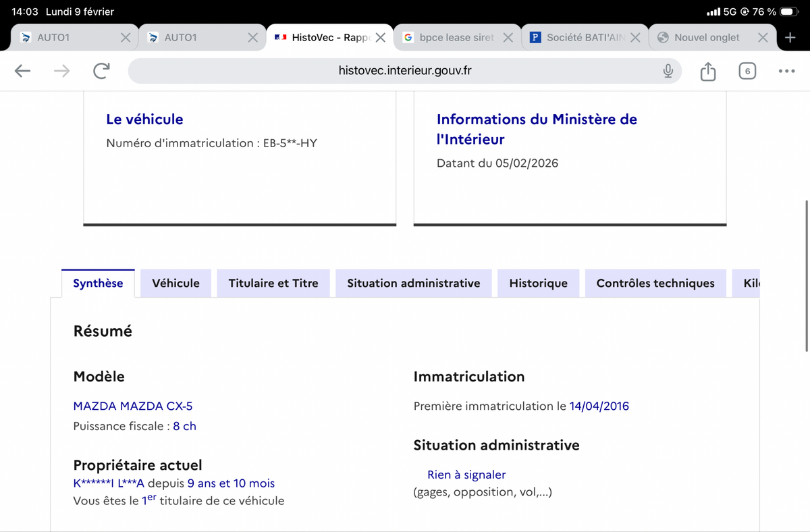This screenshot has height=532, width=810.
Task: Open the Véhicule tab
Action: pos(175,284)
